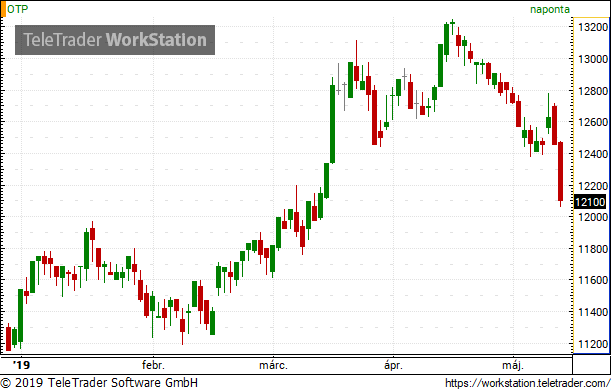Screen dimensions: 611x392
Task: Click the 12000 price axis label
Action: pyautogui.click(x=593, y=217)
